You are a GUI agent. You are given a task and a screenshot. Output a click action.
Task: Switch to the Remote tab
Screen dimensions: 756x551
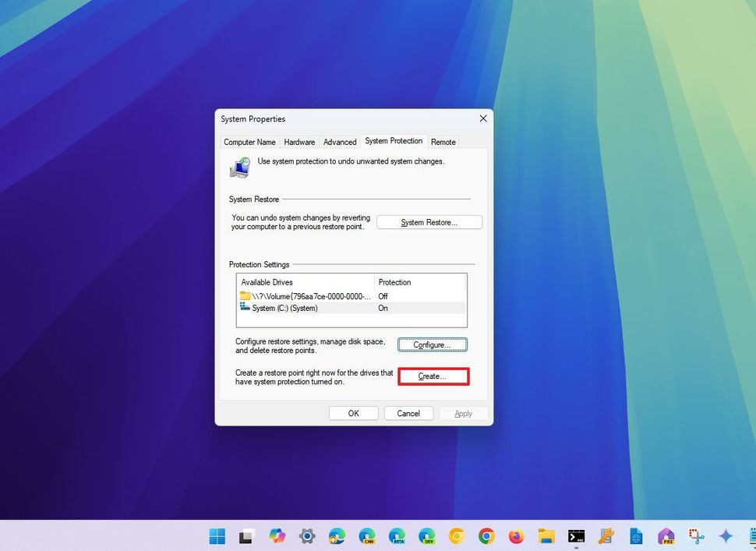pyautogui.click(x=443, y=142)
